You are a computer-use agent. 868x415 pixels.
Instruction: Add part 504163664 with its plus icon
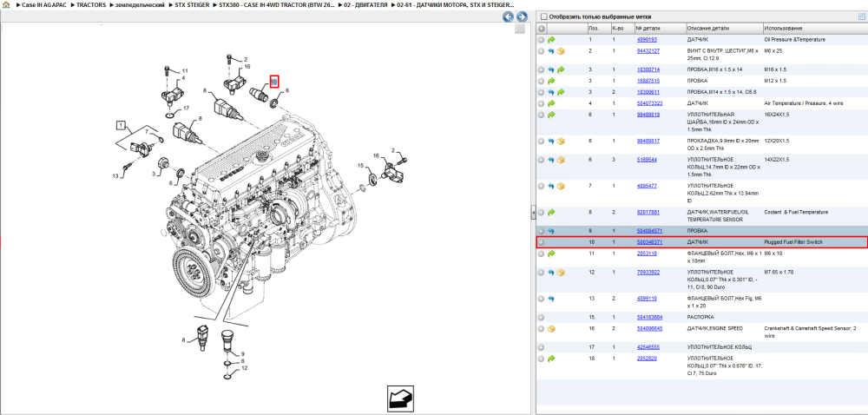(x=542, y=318)
